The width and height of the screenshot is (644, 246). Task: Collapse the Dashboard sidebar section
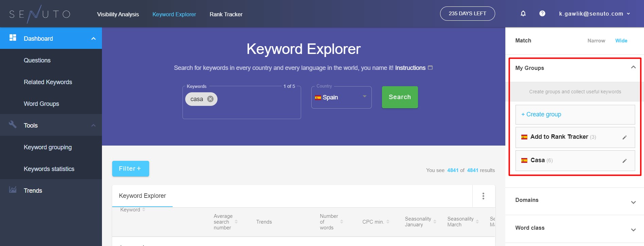[93, 38]
